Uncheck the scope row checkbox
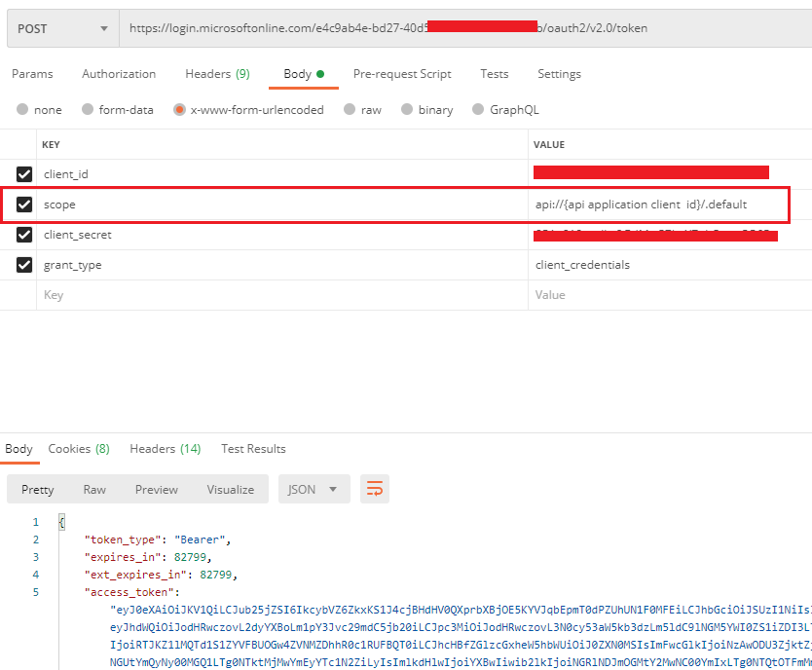 click(24, 204)
